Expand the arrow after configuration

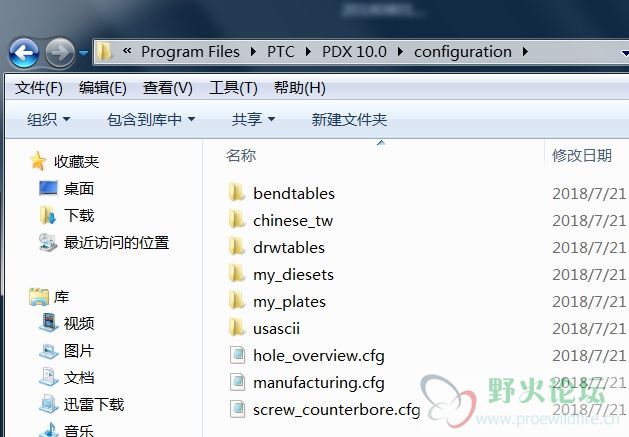click(x=525, y=52)
